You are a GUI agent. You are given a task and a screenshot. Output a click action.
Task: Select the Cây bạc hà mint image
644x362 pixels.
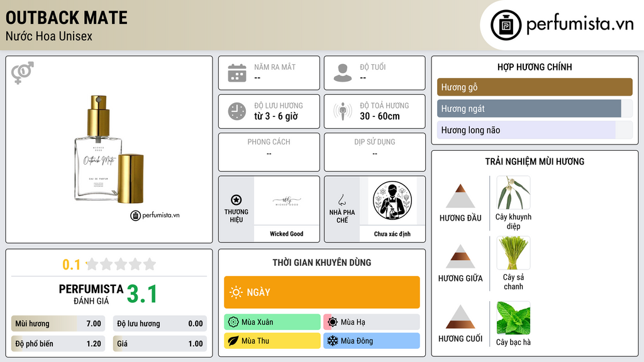(x=513, y=318)
